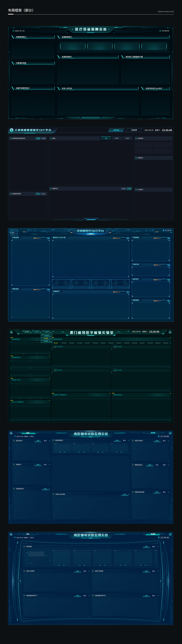This screenshot has height=644, width=182.
Task: Click the back arrow icon above 监测点统计 panel
Action: pos(11,433)
